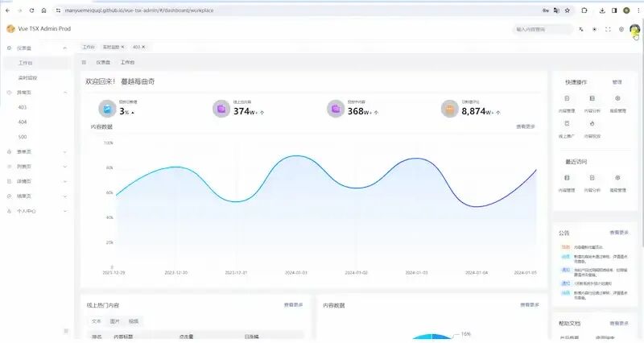Image resolution: width=644 pixels, height=343 pixels.
Task: Click the header search input field
Action: pos(542,29)
